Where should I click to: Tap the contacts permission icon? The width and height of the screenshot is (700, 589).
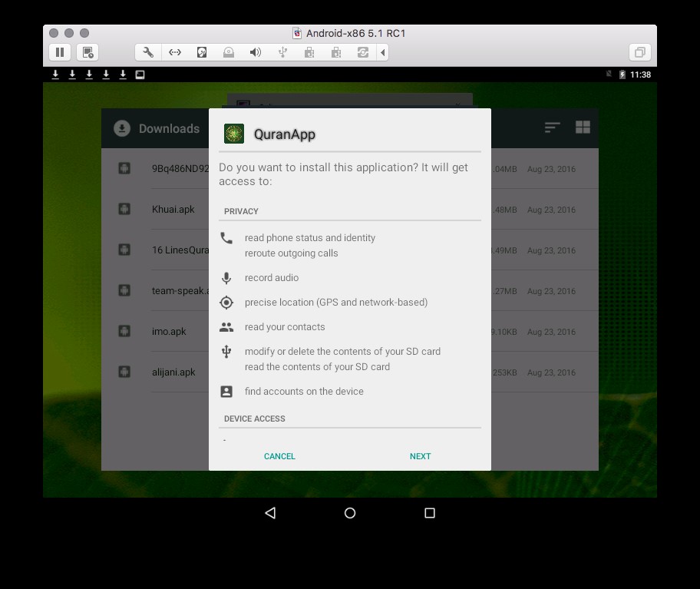(226, 327)
